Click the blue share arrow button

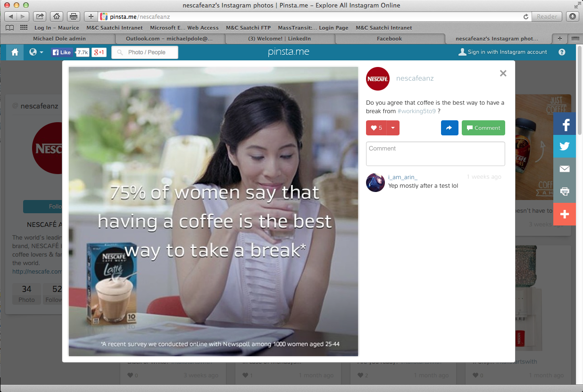(450, 128)
